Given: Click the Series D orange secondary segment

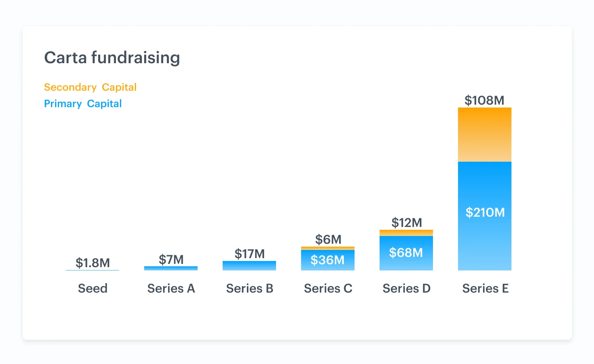Looking at the screenshot, I should (x=406, y=233).
